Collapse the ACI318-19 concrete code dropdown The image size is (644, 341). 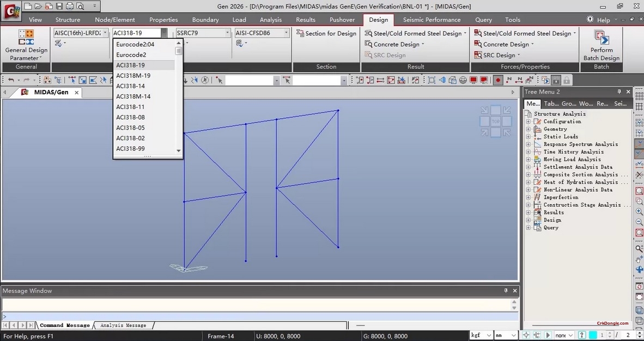pos(164,33)
